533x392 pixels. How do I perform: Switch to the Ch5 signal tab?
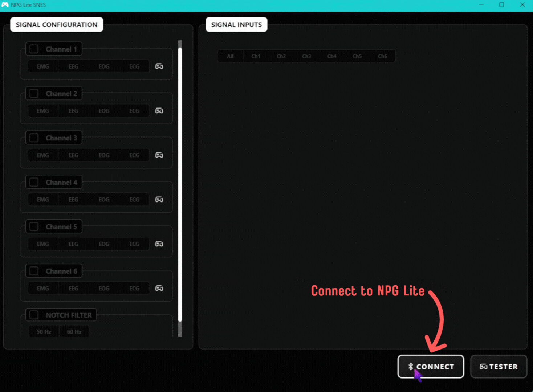click(357, 56)
